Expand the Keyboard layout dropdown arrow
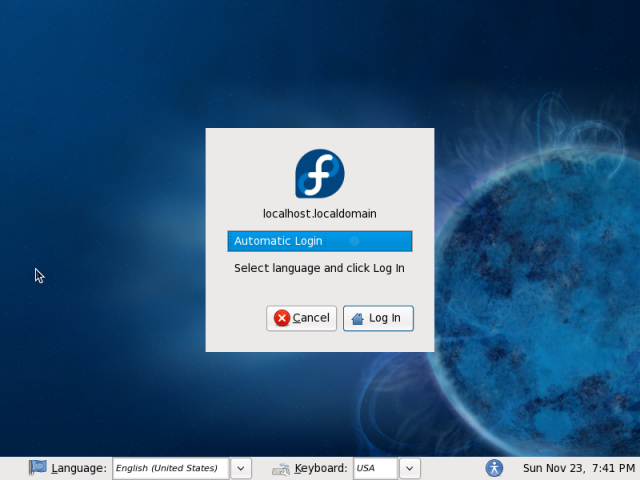This screenshot has height=480, width=640. pos(410,468)
